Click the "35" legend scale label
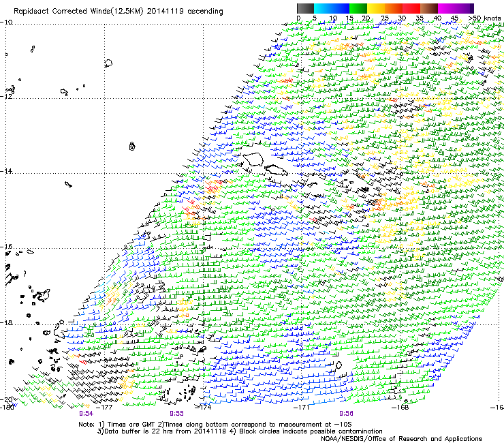 click(420, 18)
